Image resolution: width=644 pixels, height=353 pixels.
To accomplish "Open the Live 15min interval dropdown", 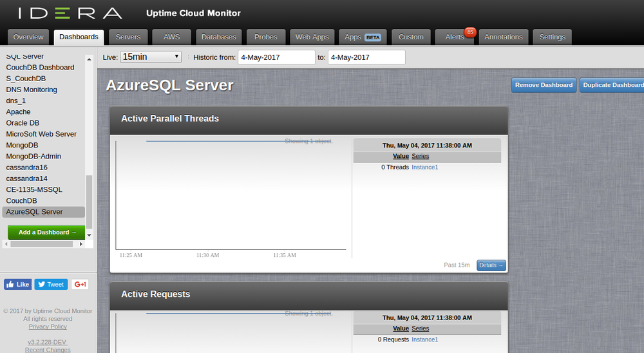I will coord(151,57).
